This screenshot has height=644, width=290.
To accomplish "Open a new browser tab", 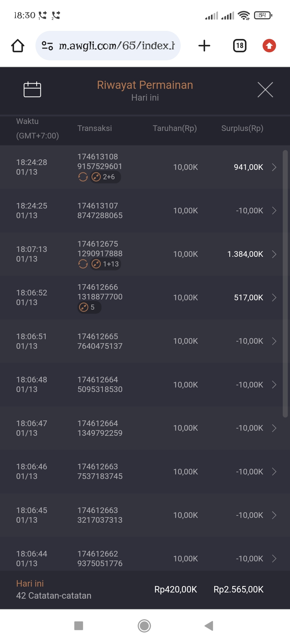I will (204, 46).
